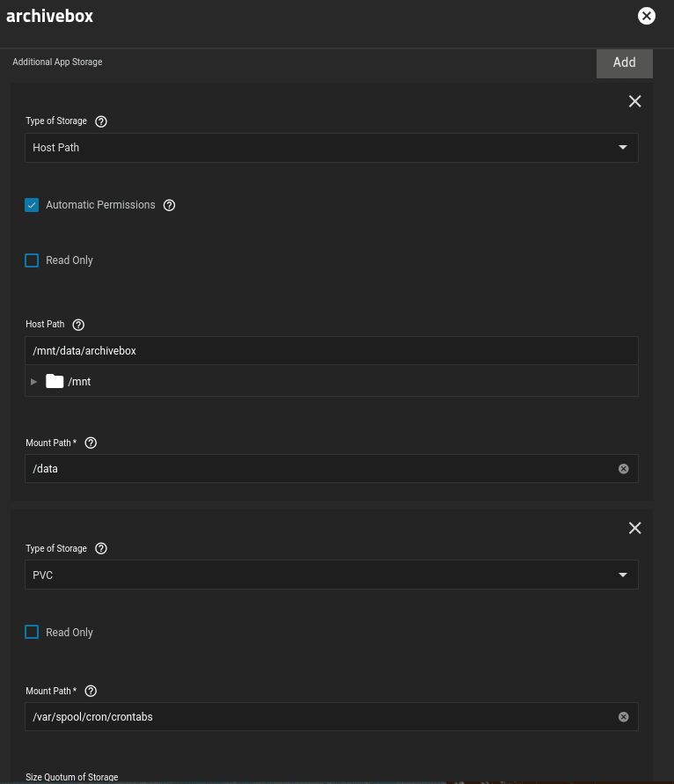Enable Read Only for the PVC storage
This screenshot has height=784, width=674.
tap(32, 632)
